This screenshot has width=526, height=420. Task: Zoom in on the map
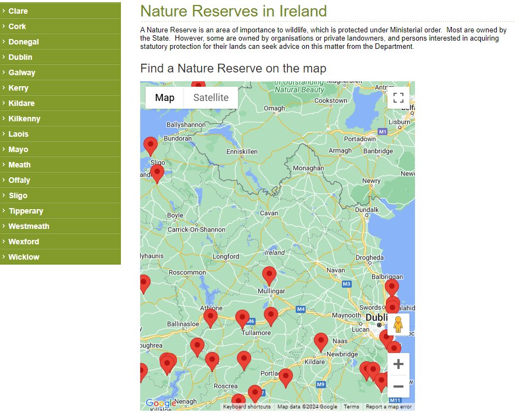click(x=398, y=364)
